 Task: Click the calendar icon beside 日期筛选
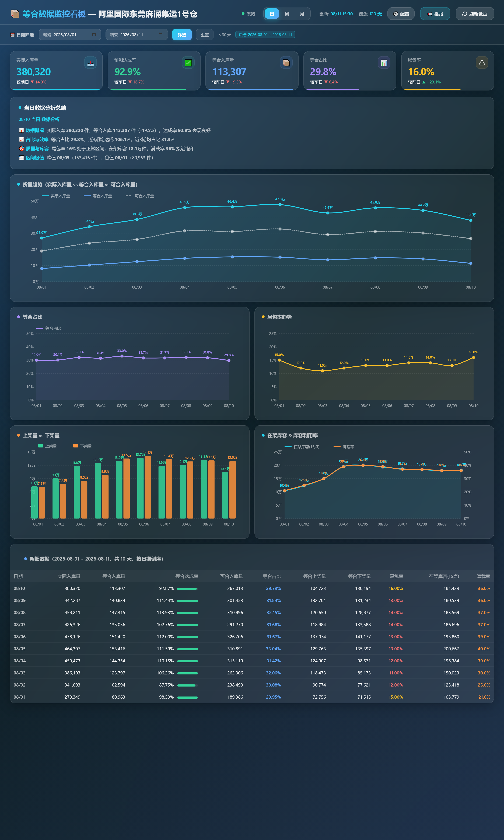(x=13, y=35)
